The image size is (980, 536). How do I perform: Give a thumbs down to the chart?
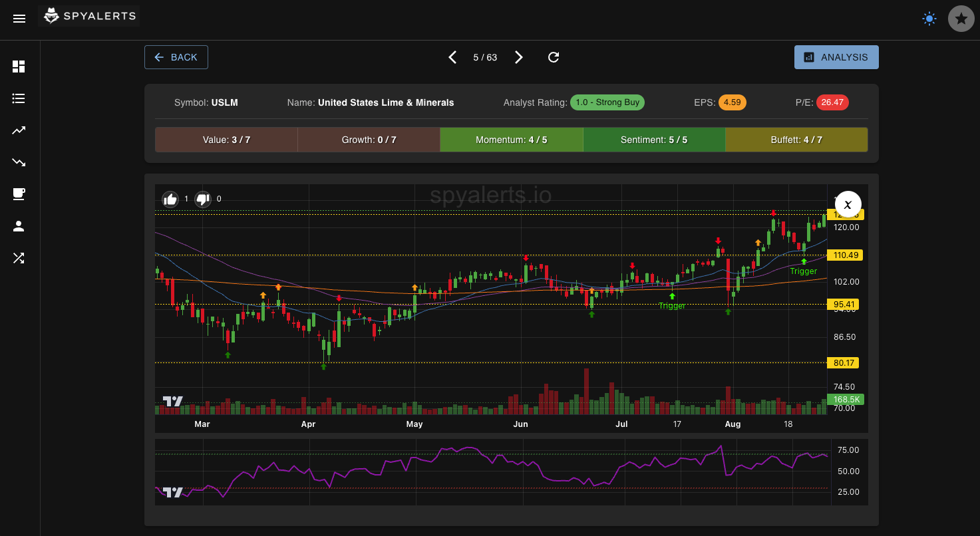pos(202,199)
